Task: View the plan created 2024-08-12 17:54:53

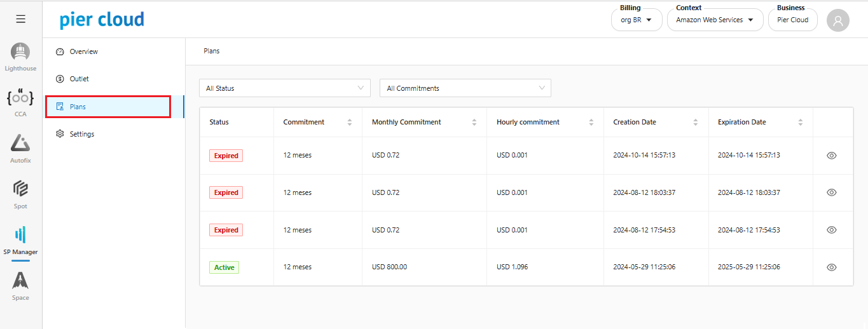Action: pyautogui.click(x=831, y=230)
